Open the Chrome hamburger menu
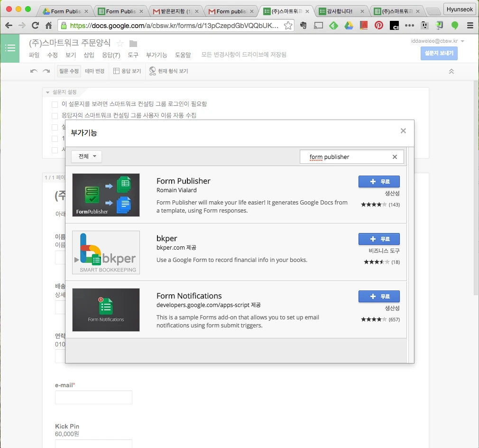 tap(470, 25)
